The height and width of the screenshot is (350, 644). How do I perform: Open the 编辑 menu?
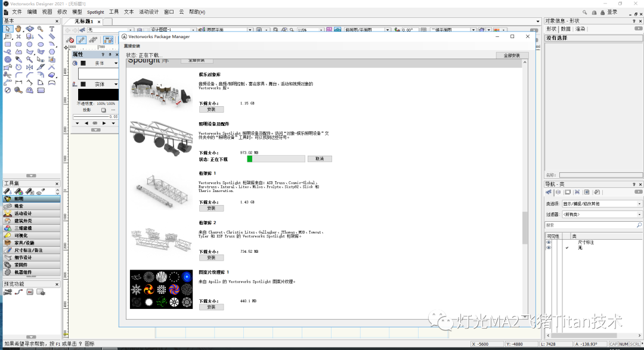point(32,12)
